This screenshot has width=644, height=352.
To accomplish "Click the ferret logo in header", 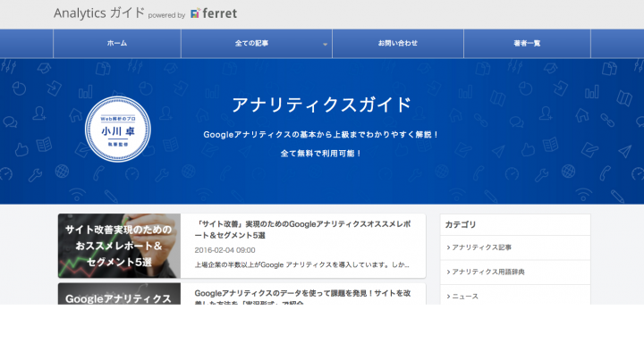I will 214,13.
